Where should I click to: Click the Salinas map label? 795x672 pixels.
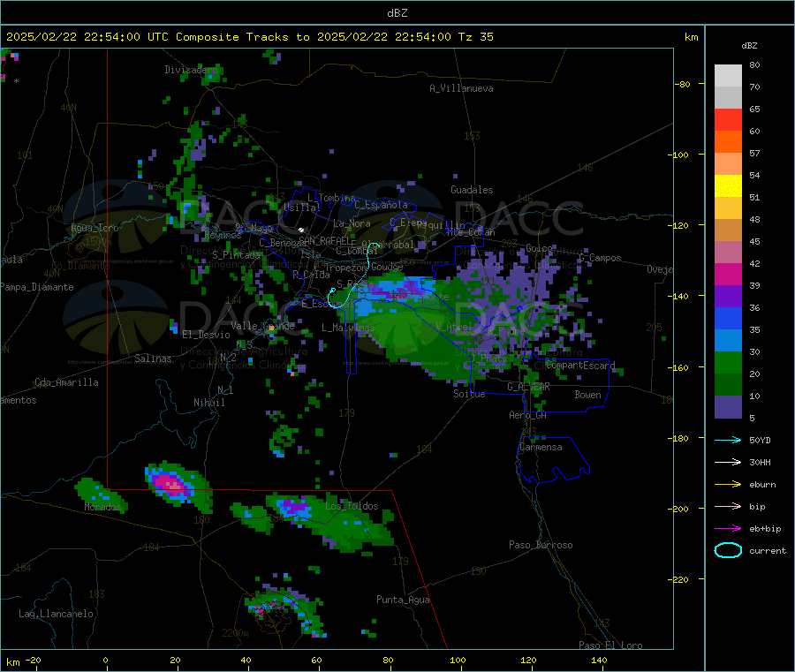point(153,359)
